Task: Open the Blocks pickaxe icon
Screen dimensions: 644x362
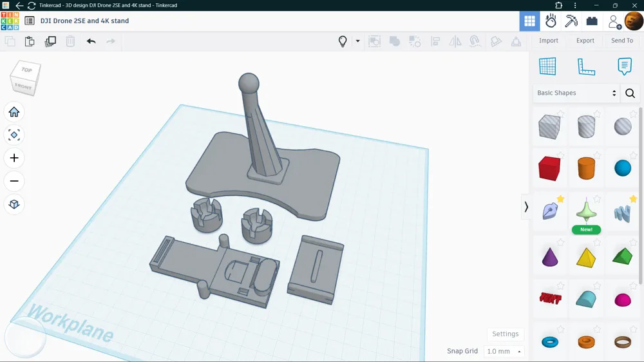Action: (x=571, y=21)
